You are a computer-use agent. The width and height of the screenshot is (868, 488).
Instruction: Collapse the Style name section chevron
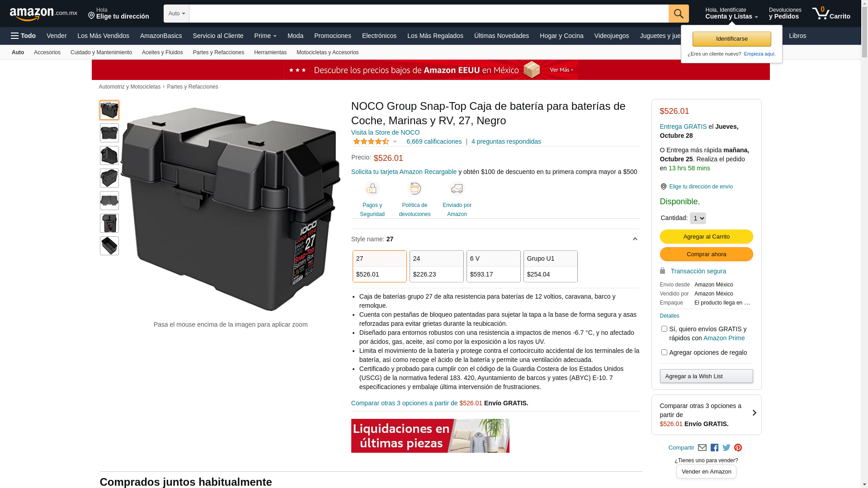click(x=635, y=239)
